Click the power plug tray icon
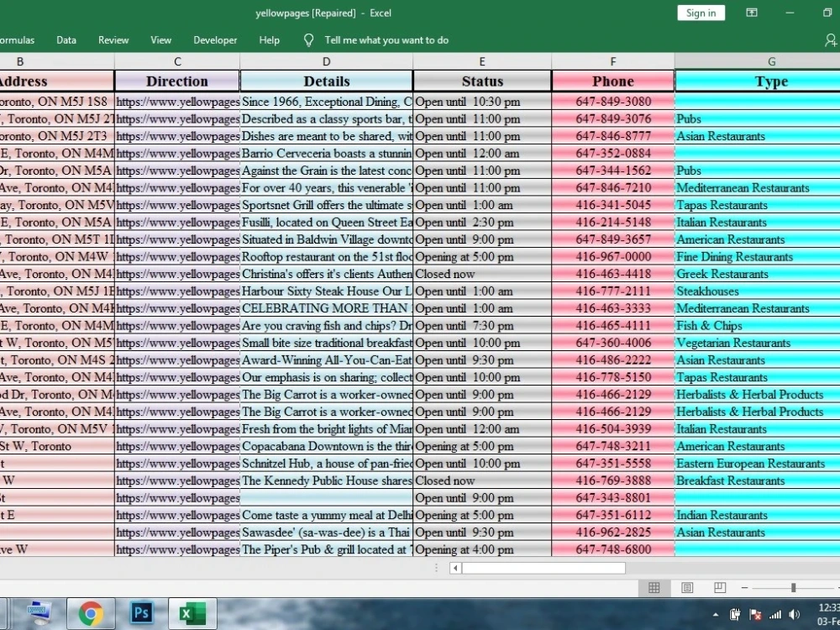This screenshot has height=630, width=840. click(735, 615)
